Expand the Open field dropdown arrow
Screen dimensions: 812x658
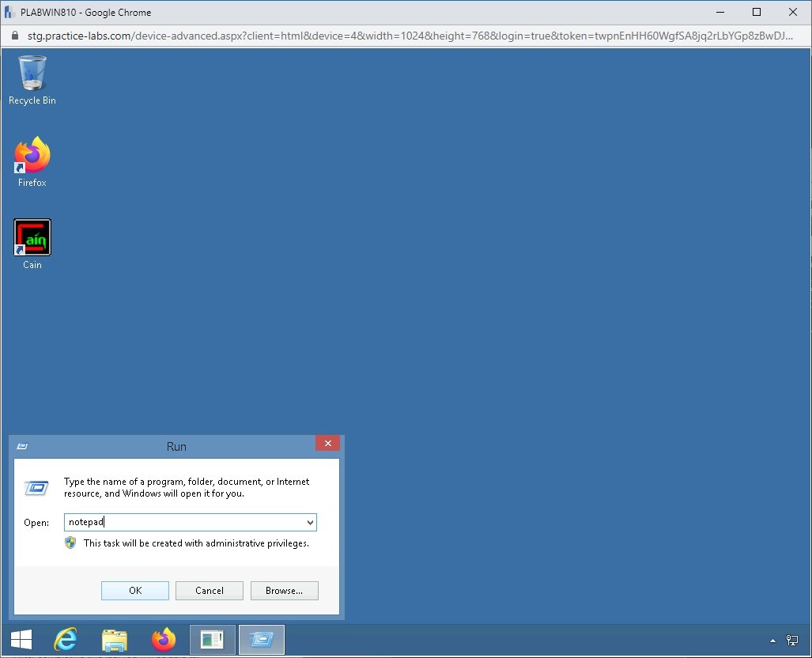(310, 522)
